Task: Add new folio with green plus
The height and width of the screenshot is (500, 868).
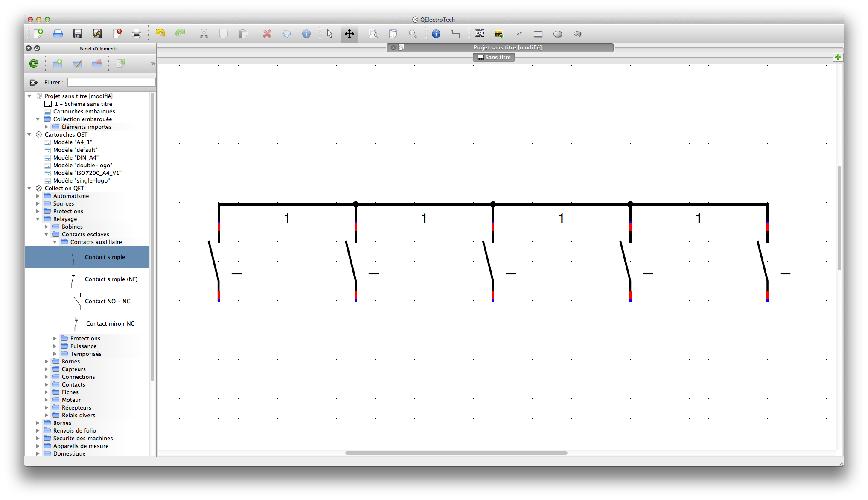Action: (x=838, y=57)
